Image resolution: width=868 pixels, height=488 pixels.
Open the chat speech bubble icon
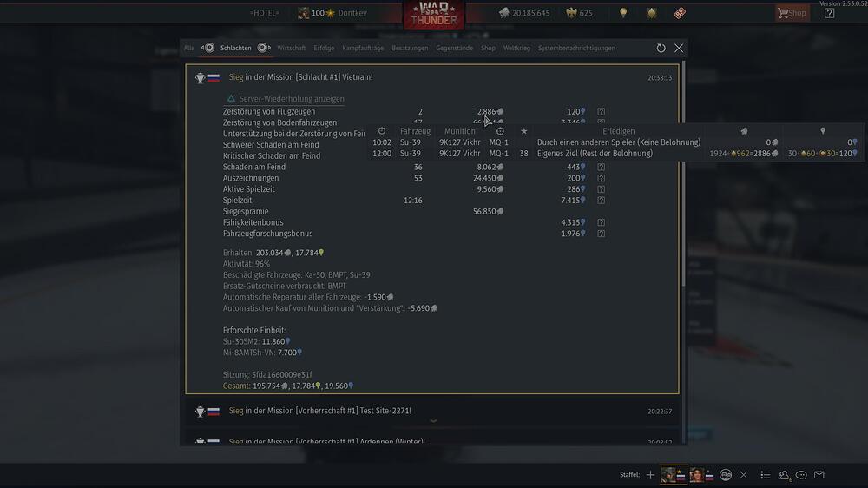(801, 475)
